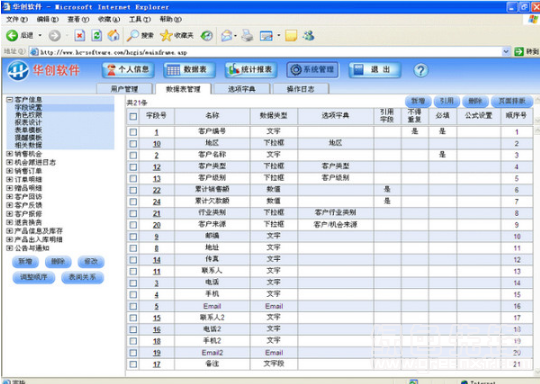Check the box for Email2 row

(x=133, y=353)
